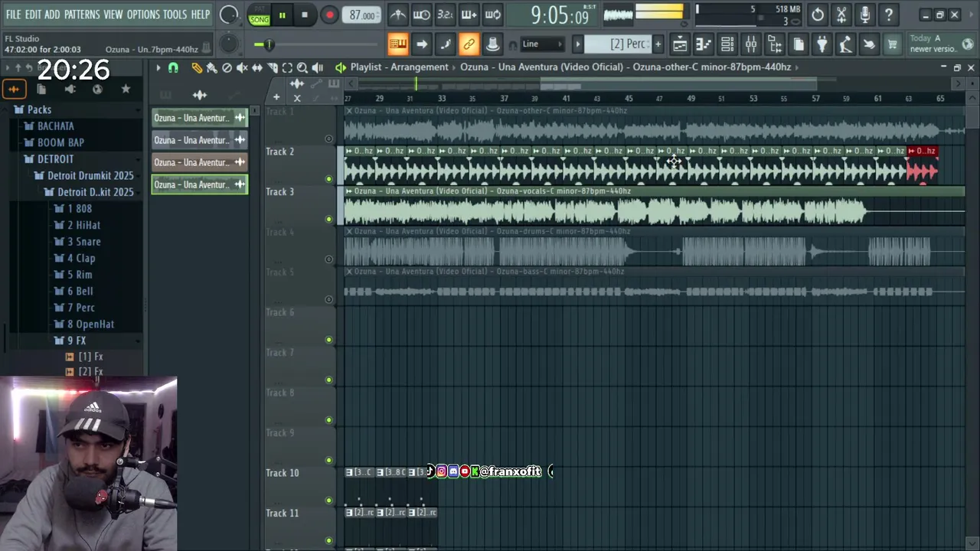Open the OPTIONS menu

[x=143, y=15]
